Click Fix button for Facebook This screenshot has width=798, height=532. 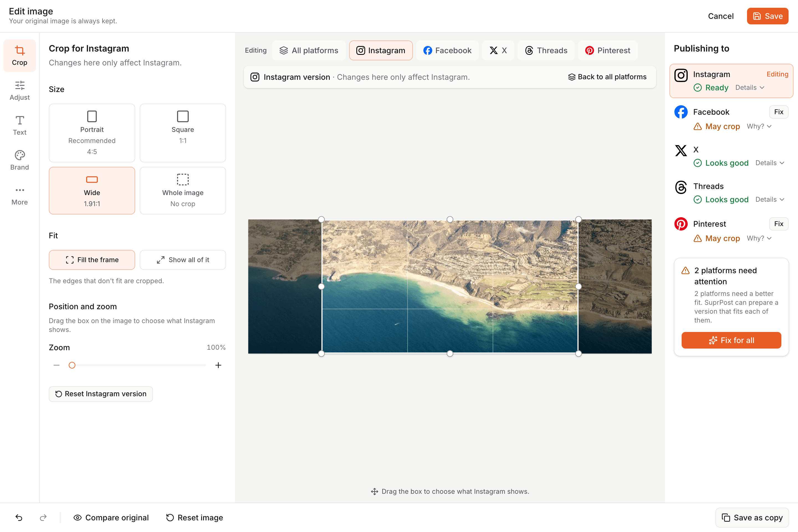pyautogui.click(x=779, y=112)
